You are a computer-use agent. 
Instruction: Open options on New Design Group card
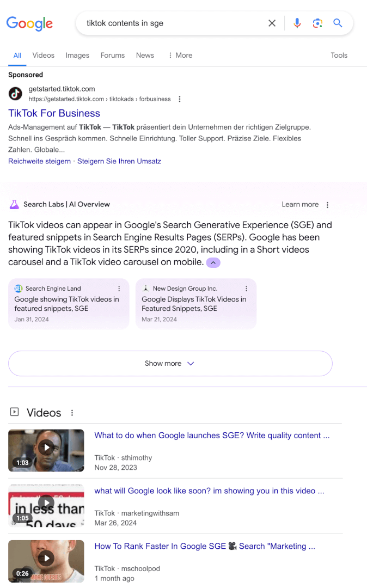click(x=246, y=289)
